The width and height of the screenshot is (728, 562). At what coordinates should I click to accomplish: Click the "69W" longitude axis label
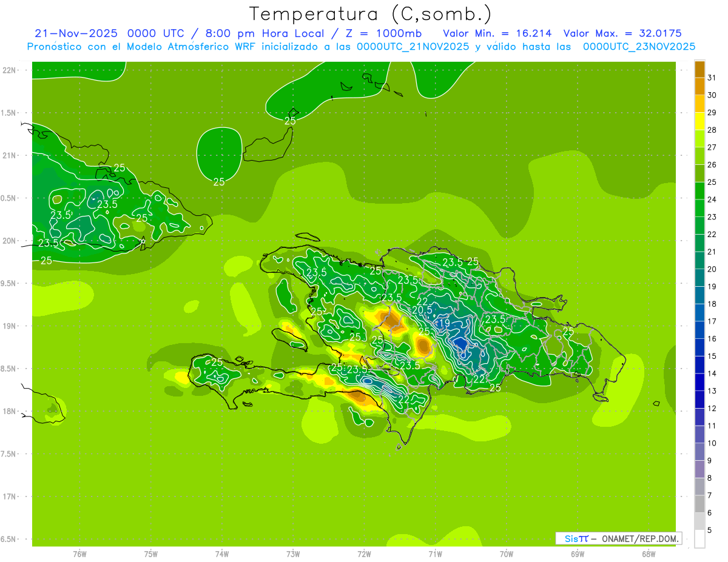pyautogui.click(x=578, y=554)
